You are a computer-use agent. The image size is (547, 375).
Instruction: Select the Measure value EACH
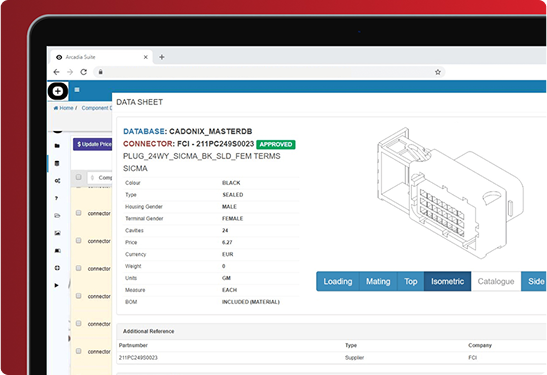pos(229,290)
